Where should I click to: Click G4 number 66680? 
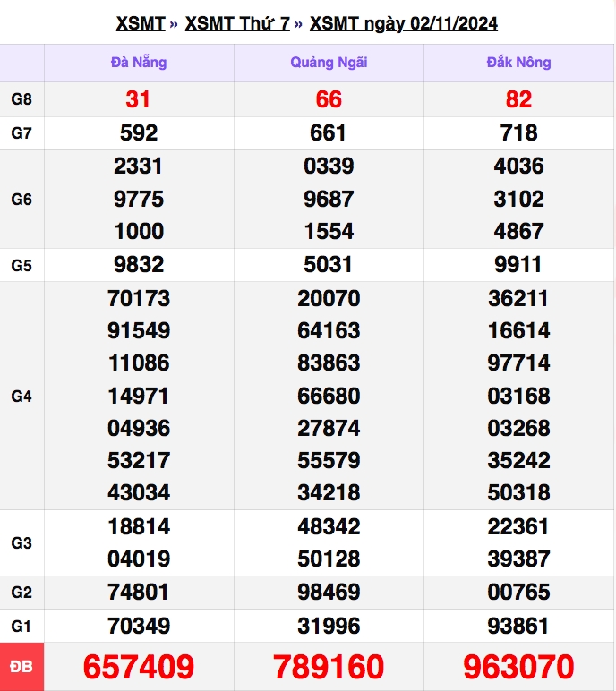[x=329, y=396]
